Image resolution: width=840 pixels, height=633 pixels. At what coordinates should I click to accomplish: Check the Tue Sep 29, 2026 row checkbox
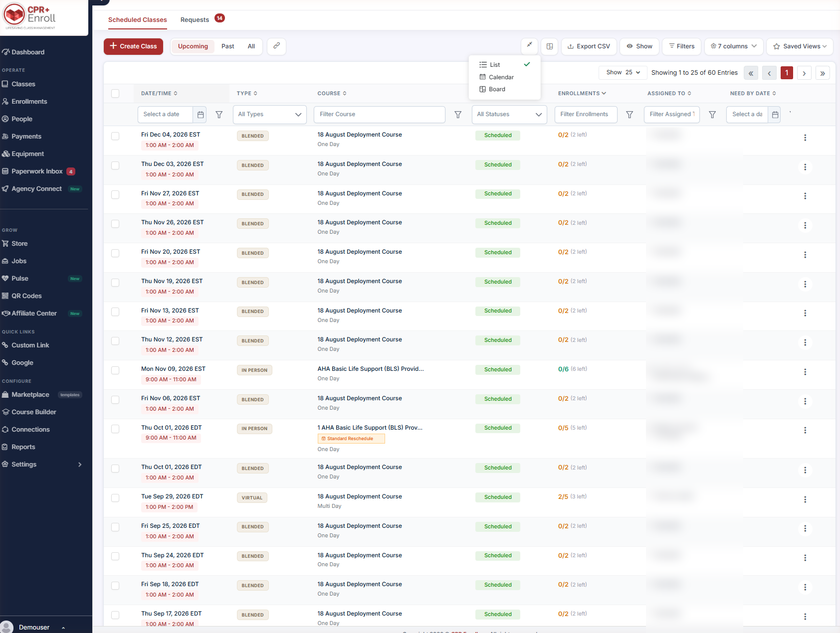point(115,498)
